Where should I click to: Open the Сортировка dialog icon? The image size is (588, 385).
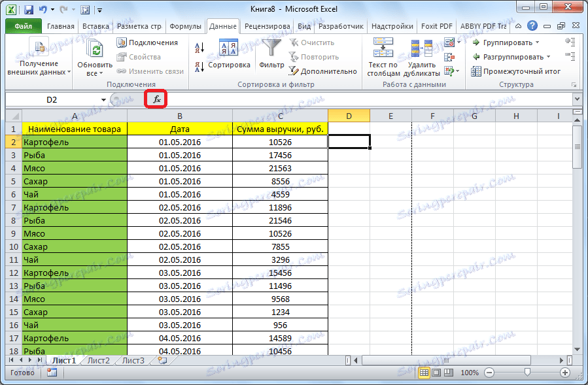click(228, 48)
